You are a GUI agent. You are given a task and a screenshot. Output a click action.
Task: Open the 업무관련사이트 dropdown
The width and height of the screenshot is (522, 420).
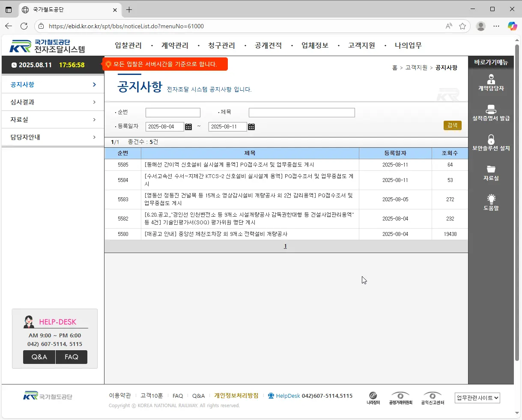(477, 398)
